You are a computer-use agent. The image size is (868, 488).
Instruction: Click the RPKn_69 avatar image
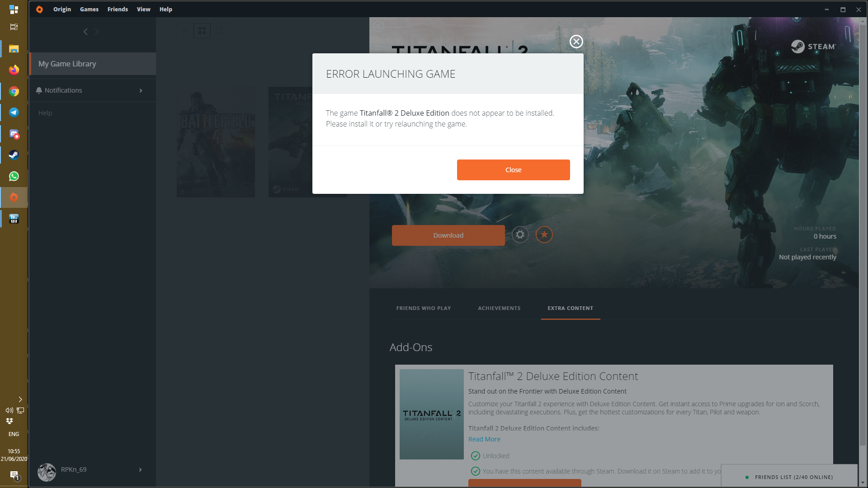click(x=47, y=472)
